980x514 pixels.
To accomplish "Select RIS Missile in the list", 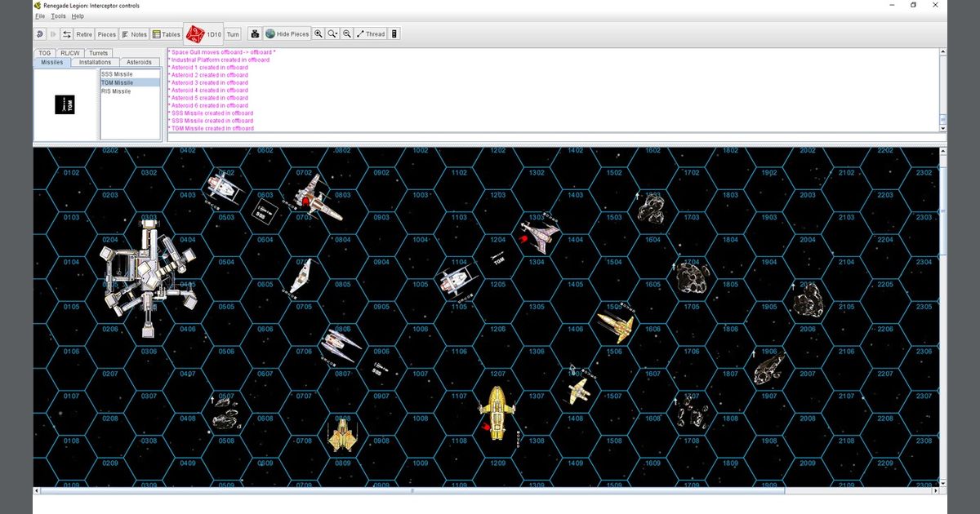I will (x=116, y=91).
